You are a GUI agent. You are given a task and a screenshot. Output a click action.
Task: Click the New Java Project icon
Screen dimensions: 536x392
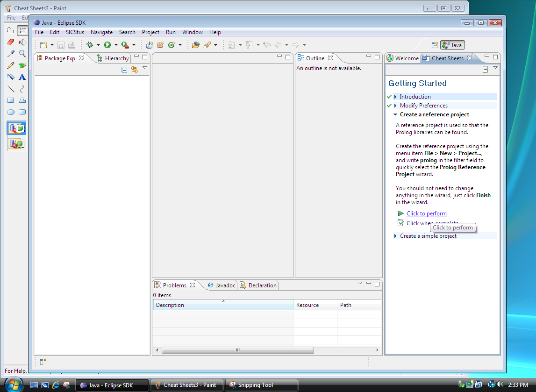click(150, 45)
